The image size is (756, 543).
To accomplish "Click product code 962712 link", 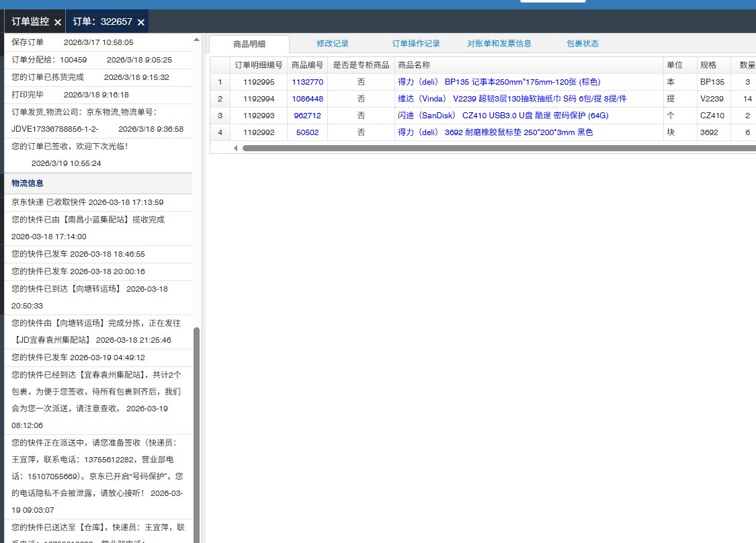I will point(307,116).
